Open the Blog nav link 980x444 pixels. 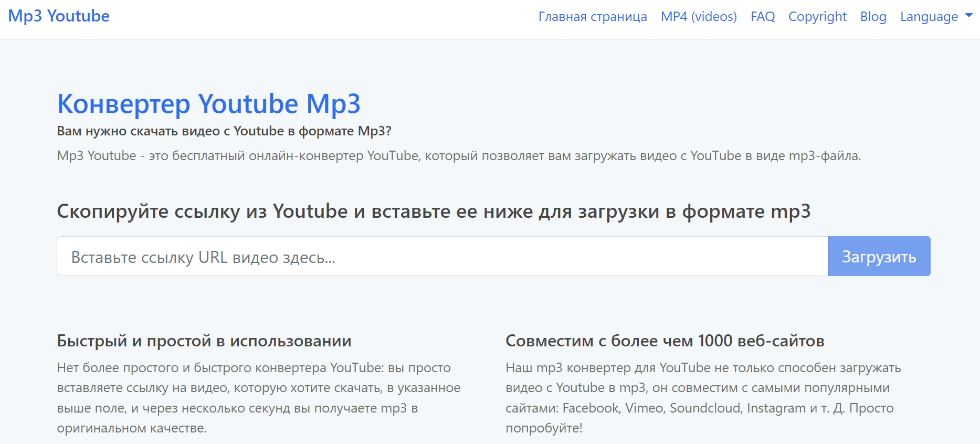(873, 17)
